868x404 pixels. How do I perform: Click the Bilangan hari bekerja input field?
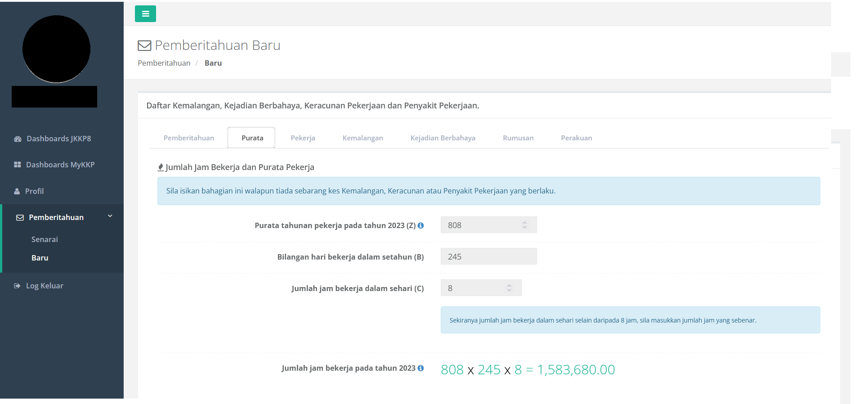pyautogui.click(x=488, y=256)
